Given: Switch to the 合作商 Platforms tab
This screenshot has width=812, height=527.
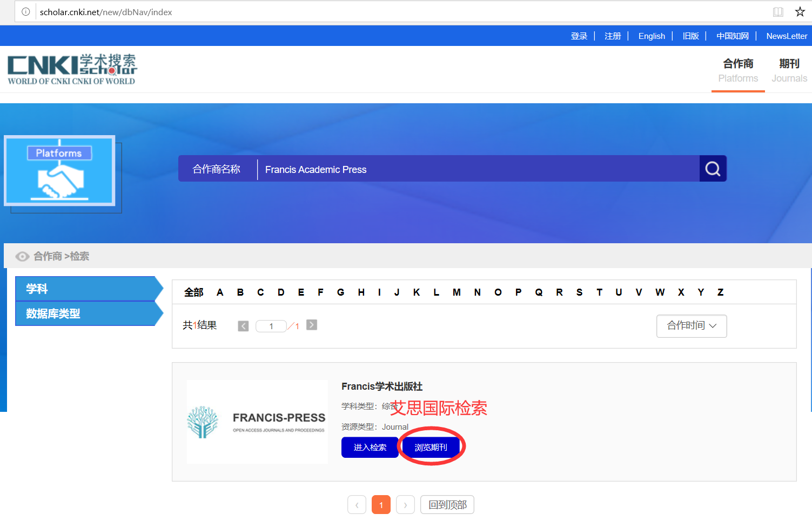Looking at the screenshot, I should pyautogui.click(x=738, y=70).
